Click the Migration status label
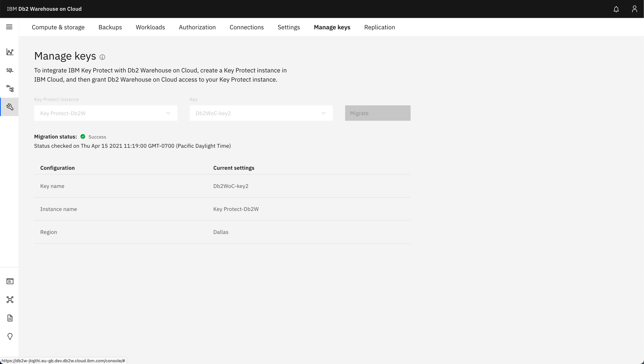 [56, 137]
